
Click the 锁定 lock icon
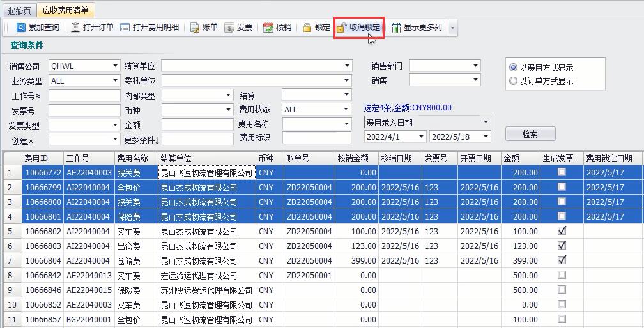click(x=307, y=27)
